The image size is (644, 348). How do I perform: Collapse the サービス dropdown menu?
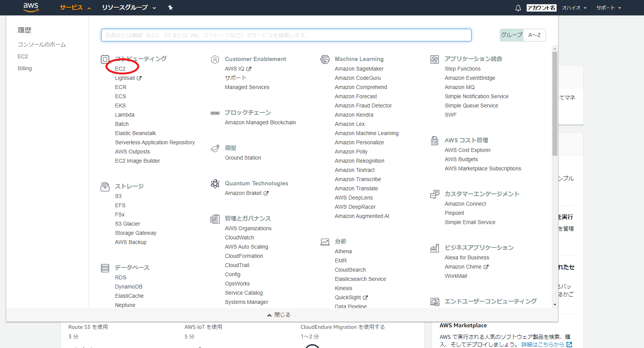[x=71, y=7]
